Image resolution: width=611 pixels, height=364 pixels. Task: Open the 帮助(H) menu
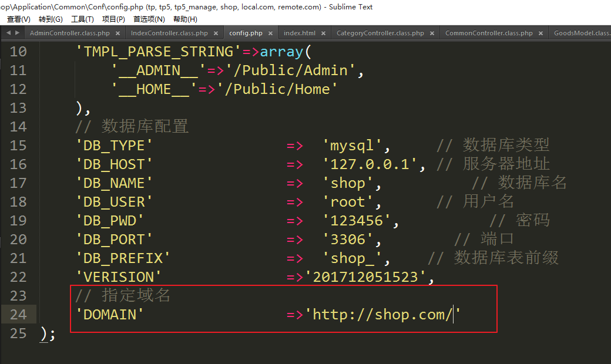(x=185, y=19)
